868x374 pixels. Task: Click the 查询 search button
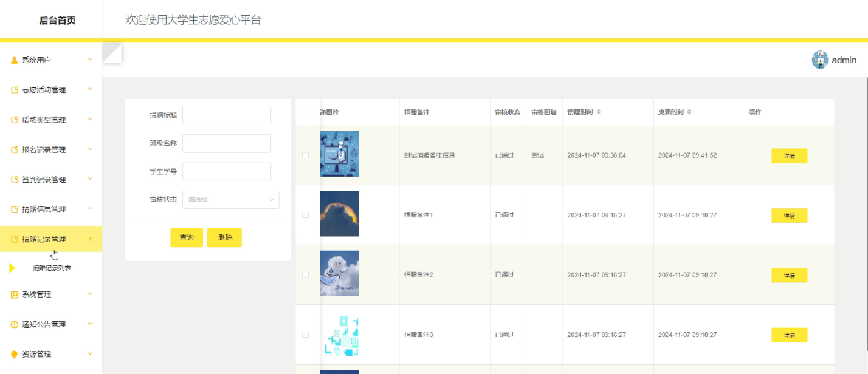187,237
